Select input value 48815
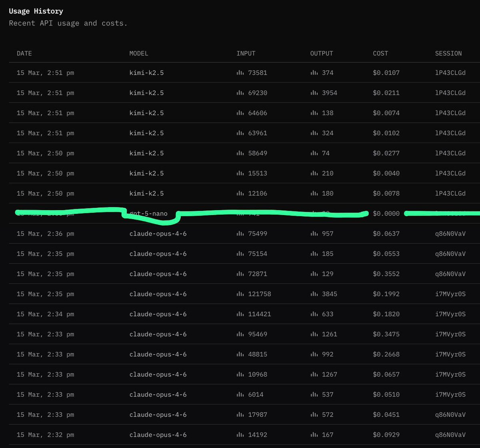The image size is (480, 448). (258, 354)
